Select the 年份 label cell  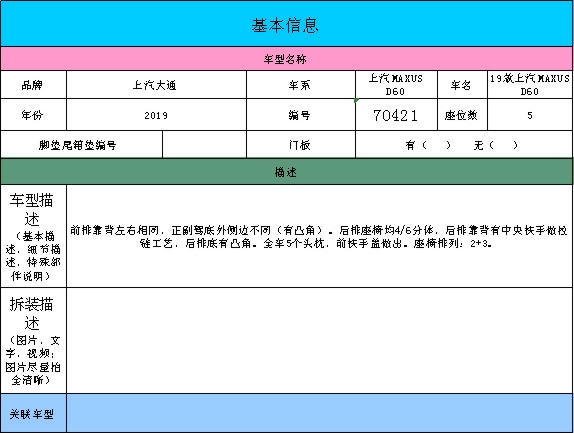click(x=33, y=115)
